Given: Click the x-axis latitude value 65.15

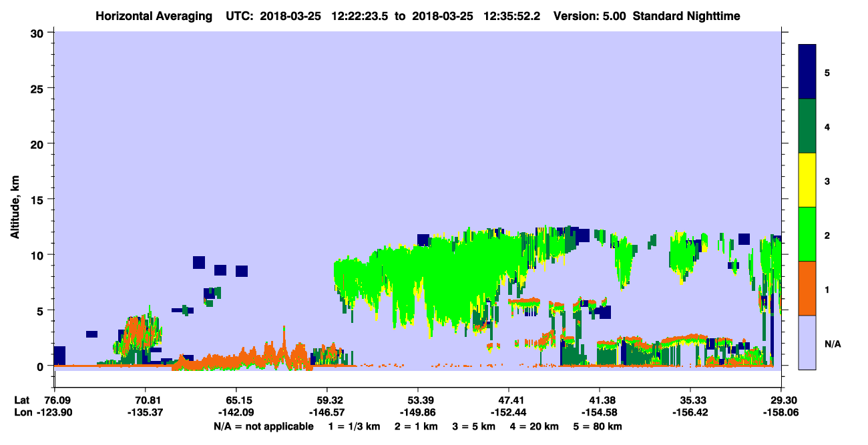Looking at the screenshot, I should click(236, 400).
